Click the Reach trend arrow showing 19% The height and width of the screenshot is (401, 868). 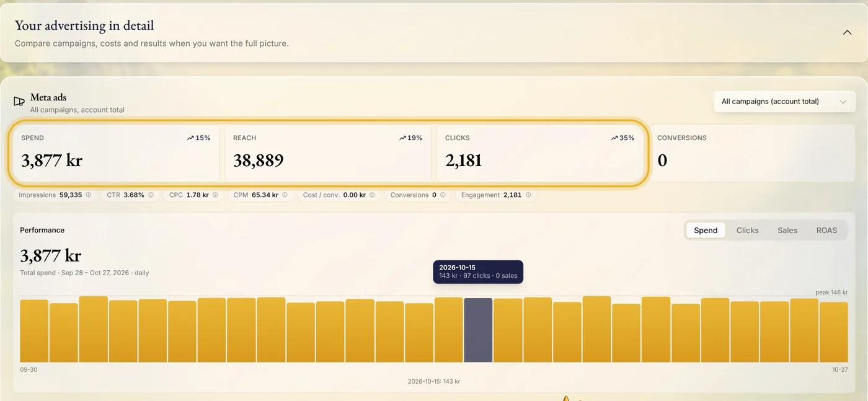click(x=402, y=138)
